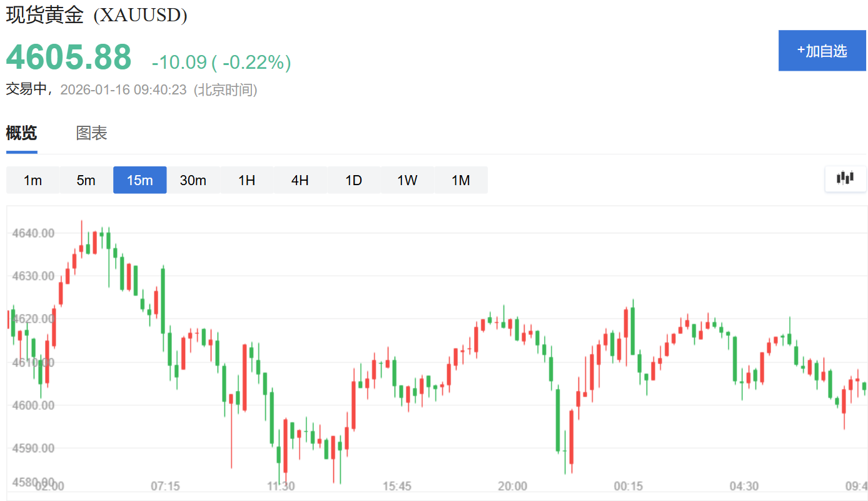Screen dimensions: 868x501
Task: Open the 概览 overview tab
Action: coord(22,133)
